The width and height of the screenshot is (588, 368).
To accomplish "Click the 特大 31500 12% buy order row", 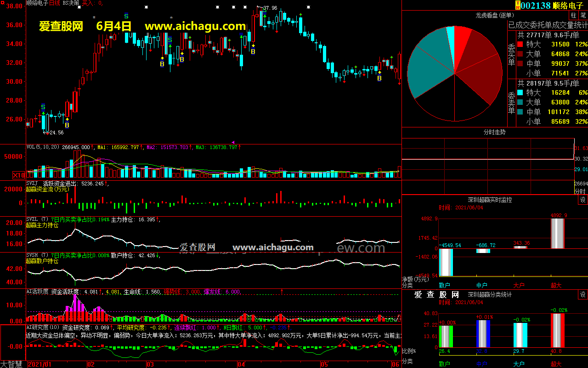I will [552, 45].
